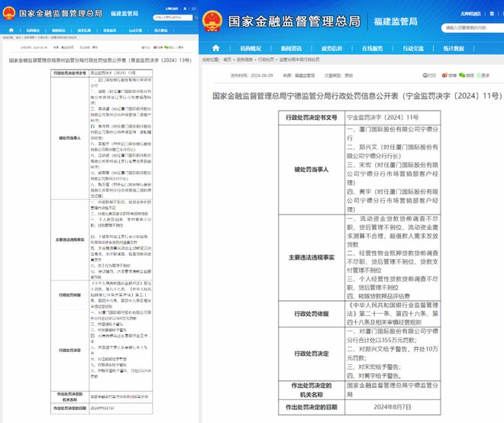Screen dimensions: 504x423
Task: Open 机构概况 in the right page's navigation
Action: [250, 49]
